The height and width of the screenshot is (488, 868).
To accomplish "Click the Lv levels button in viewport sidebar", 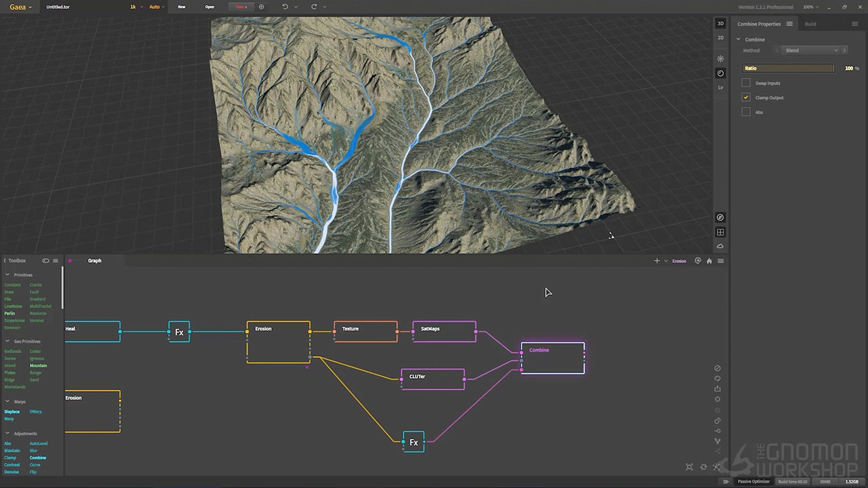I will [720, 87].
